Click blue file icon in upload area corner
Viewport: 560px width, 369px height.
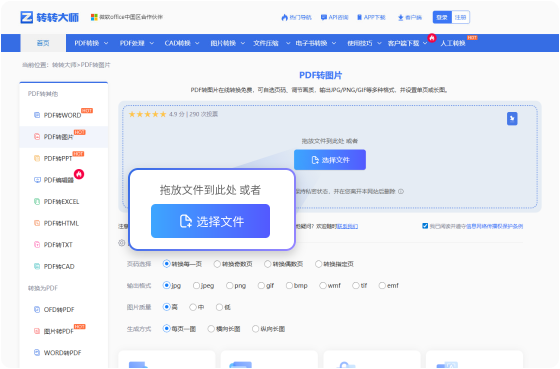point(512,119)
